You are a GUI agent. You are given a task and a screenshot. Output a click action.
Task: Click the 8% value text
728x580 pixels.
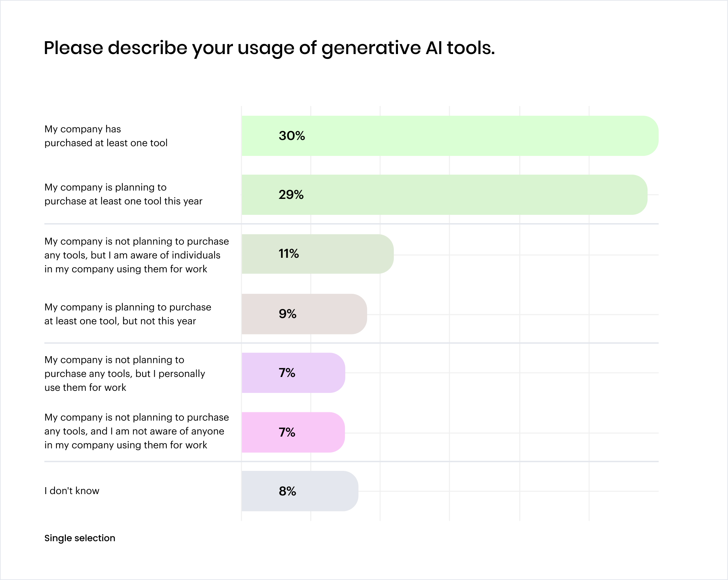click(287, 491)
